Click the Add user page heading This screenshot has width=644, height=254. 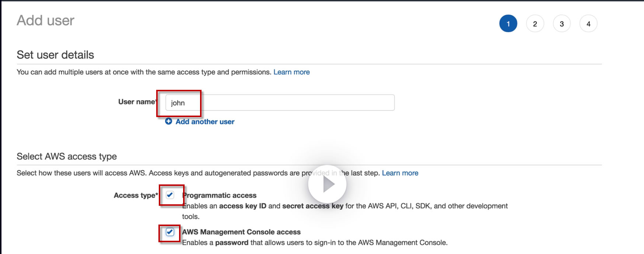tap(46, 21)
